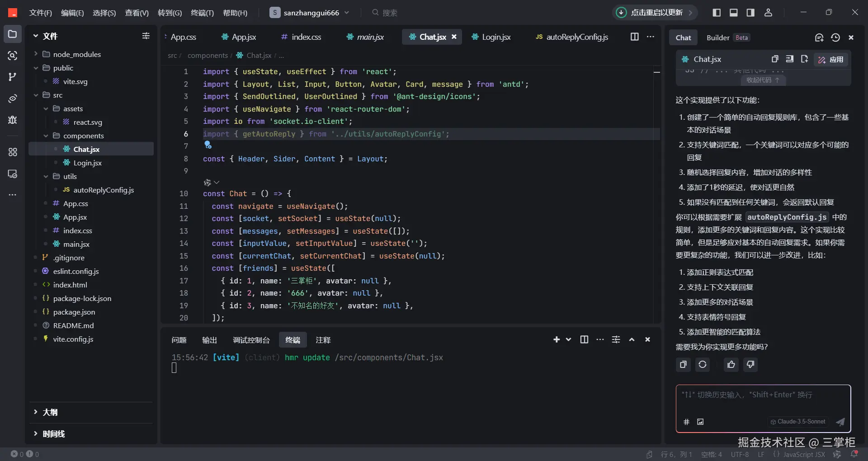The height and width of the screenshot is (461, 868).
Task: Toggle the bottom panel layout icon
Action: click(x=734, y=13)
